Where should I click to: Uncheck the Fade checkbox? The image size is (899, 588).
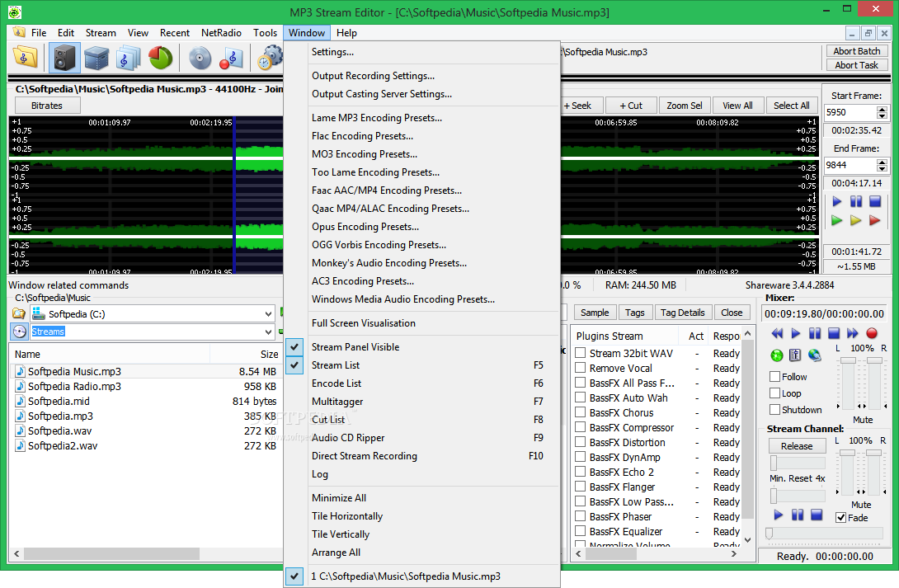[841, 518]
